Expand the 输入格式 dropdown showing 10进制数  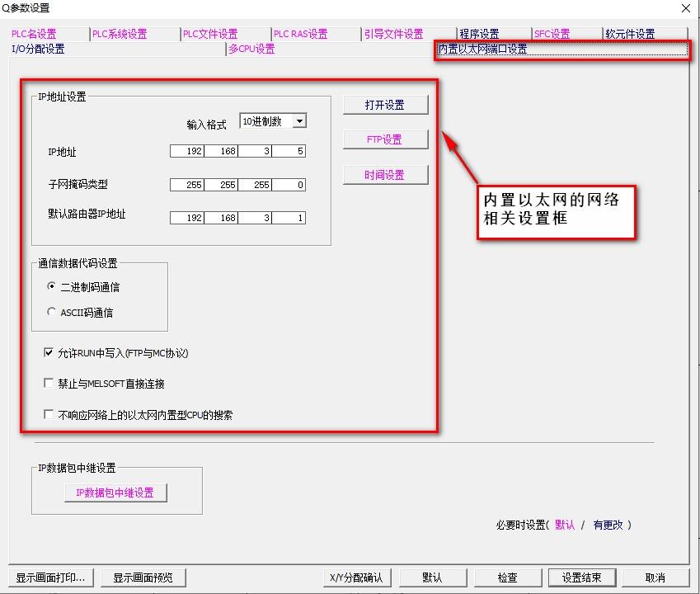[x=299, y=121]
